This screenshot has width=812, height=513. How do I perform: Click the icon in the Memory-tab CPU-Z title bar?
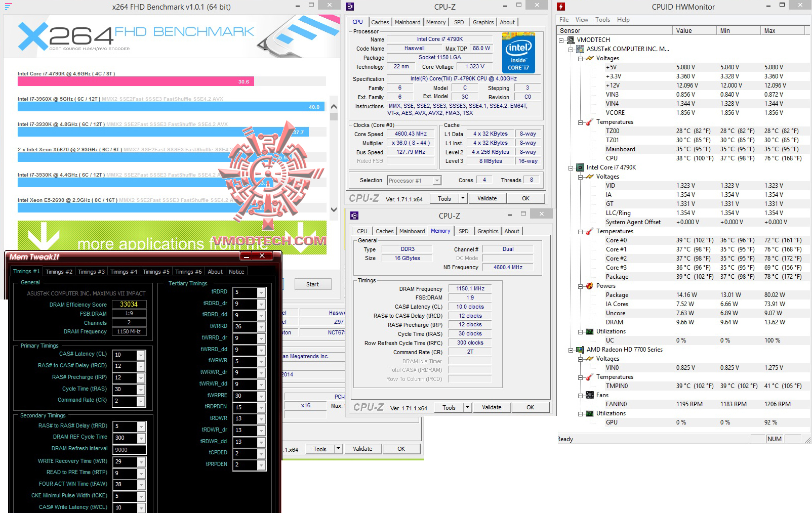(x=354, y=216)
